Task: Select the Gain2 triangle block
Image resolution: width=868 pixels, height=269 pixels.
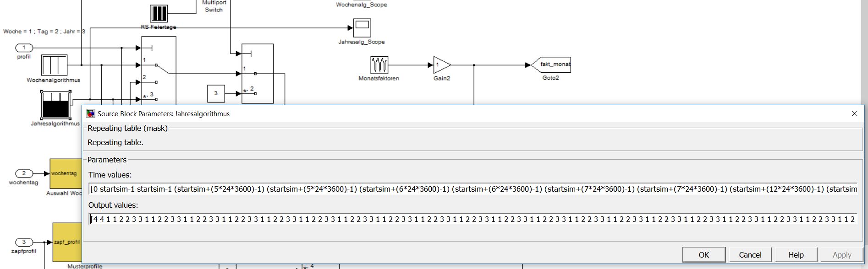Action: (441, 65)
